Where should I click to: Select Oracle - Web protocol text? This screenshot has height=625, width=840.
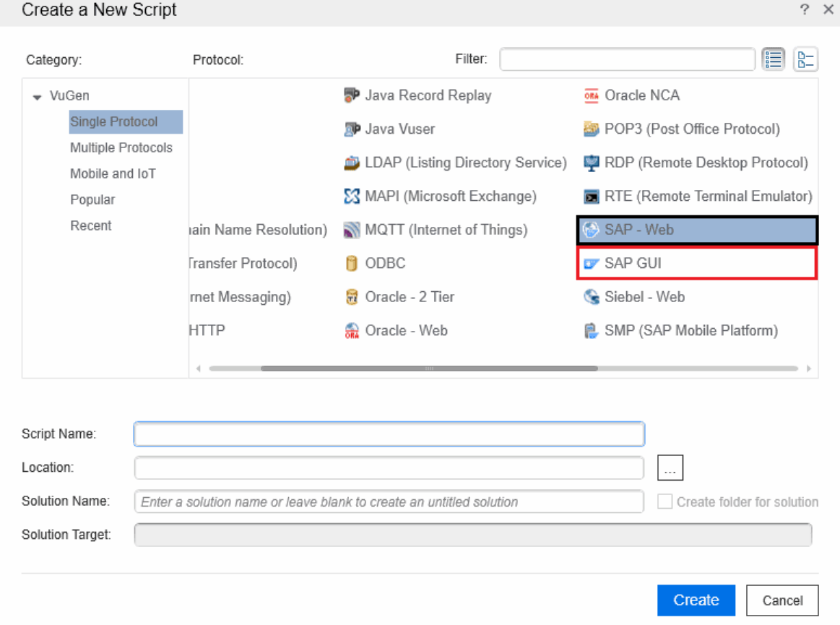coord(406,331)
